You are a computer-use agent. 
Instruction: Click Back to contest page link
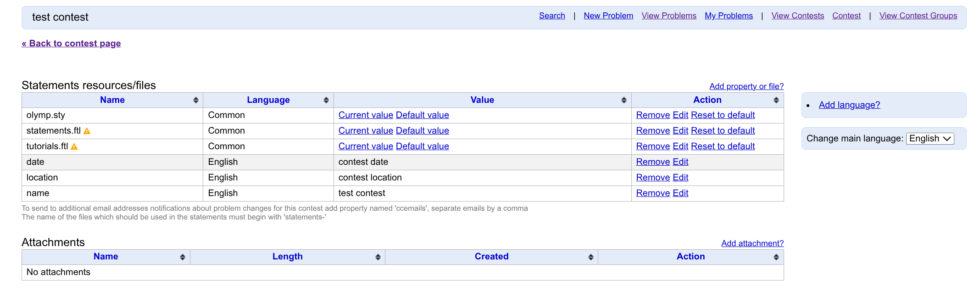click(71, 43)
